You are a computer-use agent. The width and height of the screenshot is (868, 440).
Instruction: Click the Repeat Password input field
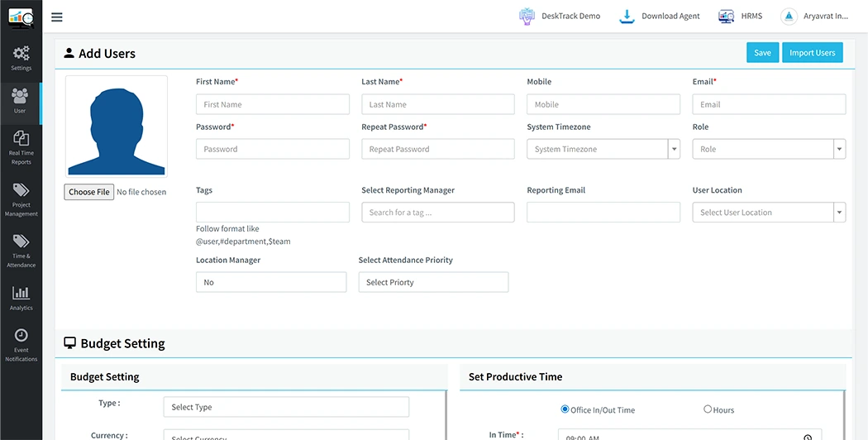tap(438, 149)
